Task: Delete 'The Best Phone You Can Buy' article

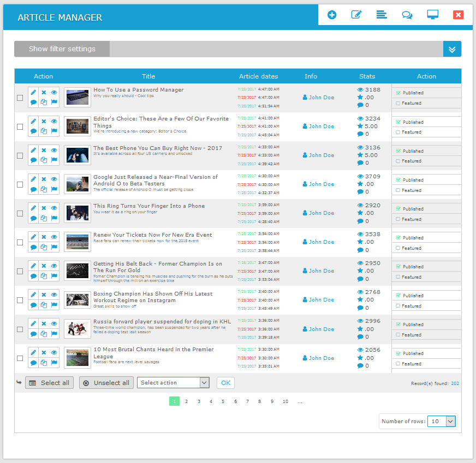Action: [x=44, y=151]
